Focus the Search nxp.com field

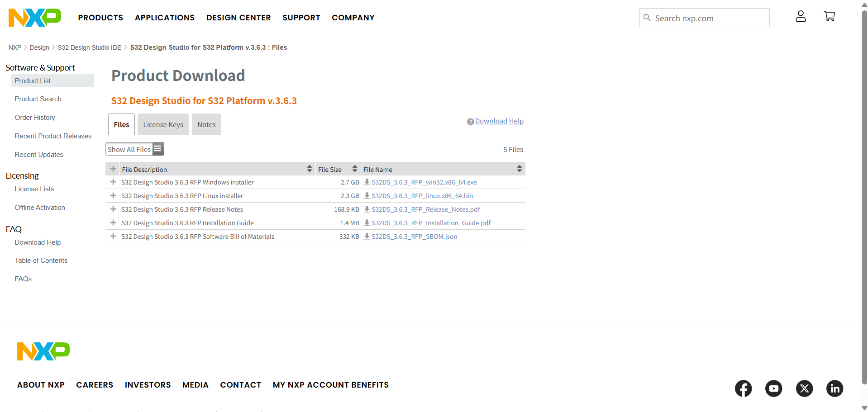point(704,18)
